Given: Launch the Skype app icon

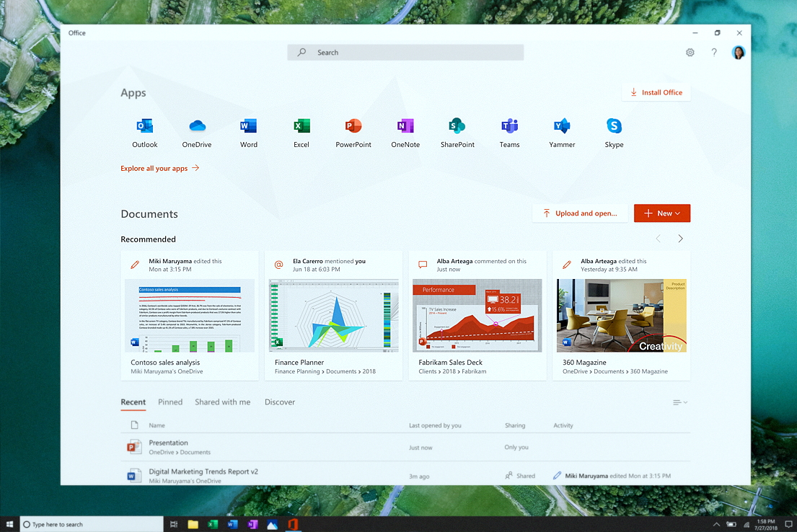Looking at the screenshot, I should pos(614,126).
